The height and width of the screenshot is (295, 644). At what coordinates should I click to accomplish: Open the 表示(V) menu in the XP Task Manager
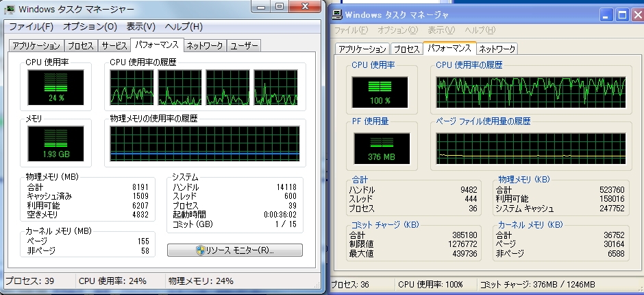coord(441,30)
